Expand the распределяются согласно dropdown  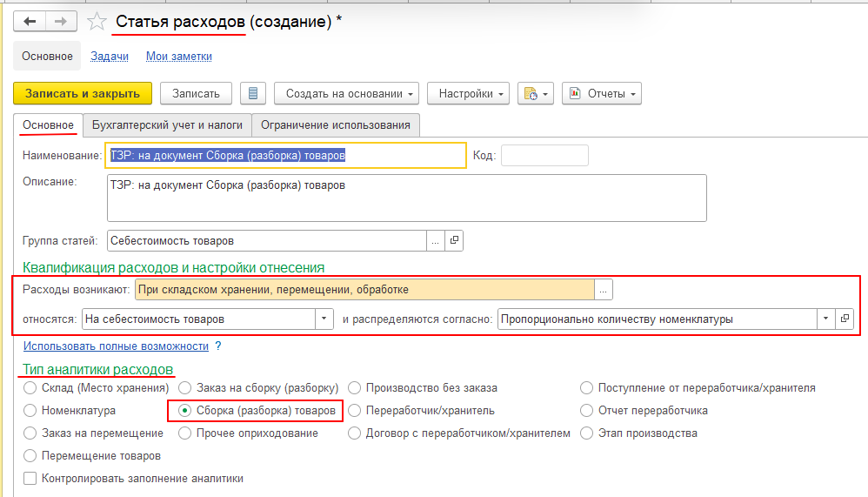(x=825, y=319)
